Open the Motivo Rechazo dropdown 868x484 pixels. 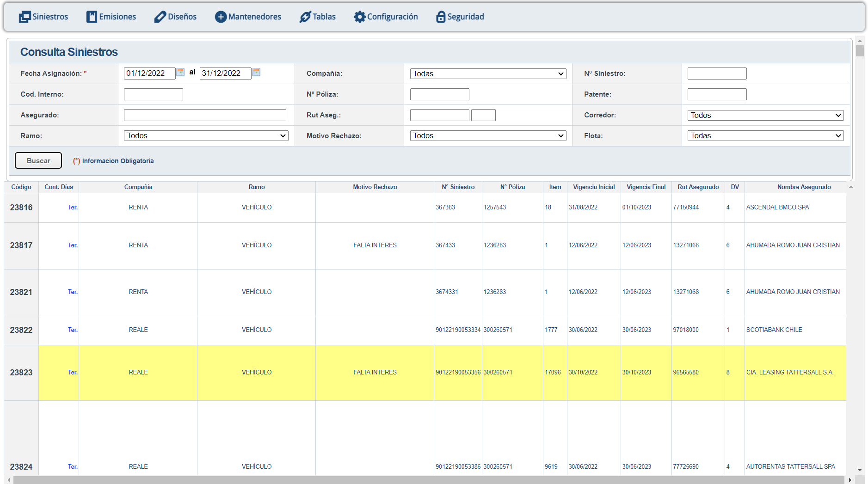[x=488, y=136]
